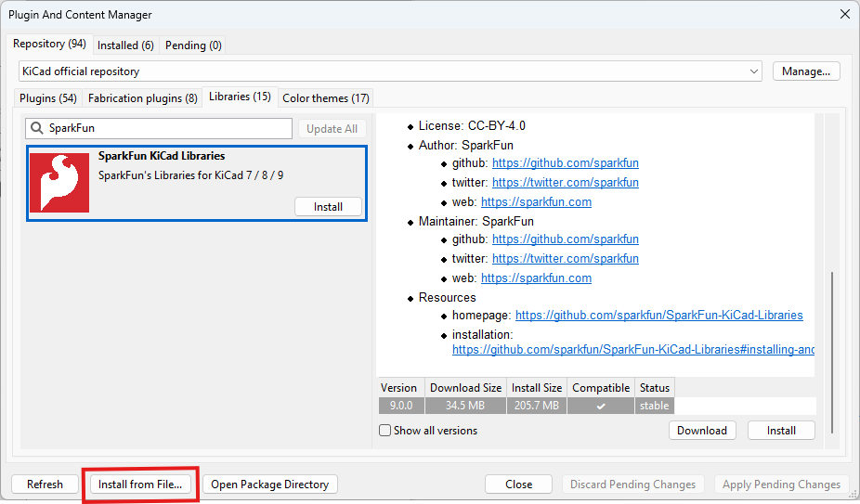Click Install from File... button
This screenshot has height=504, width=860.
[140, 485]
